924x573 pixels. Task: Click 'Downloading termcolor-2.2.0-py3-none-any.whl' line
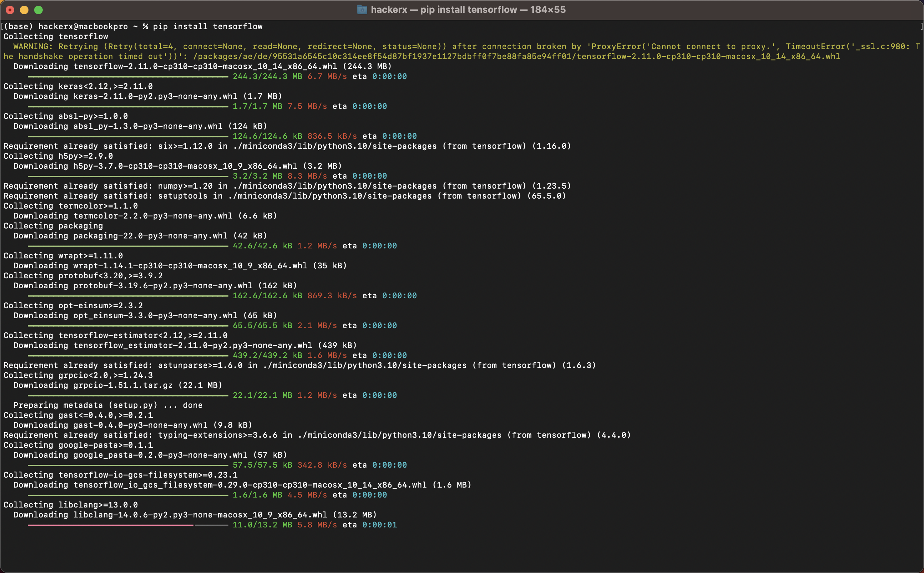click(145, 216)
